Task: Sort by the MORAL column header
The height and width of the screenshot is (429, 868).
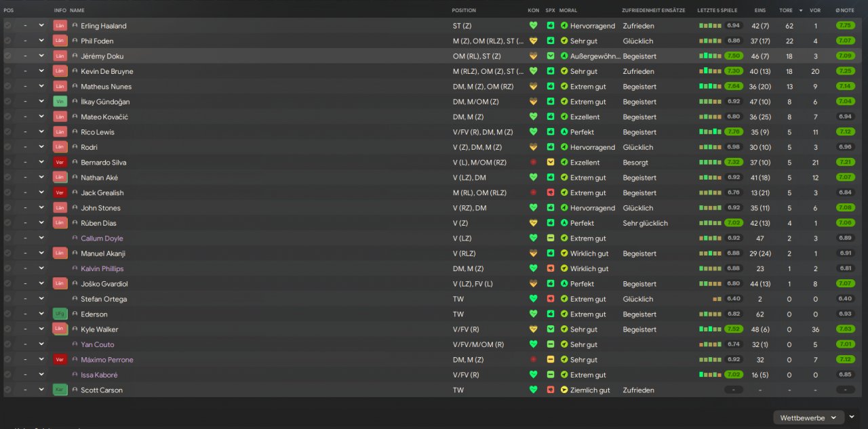Action: (568, 10)
